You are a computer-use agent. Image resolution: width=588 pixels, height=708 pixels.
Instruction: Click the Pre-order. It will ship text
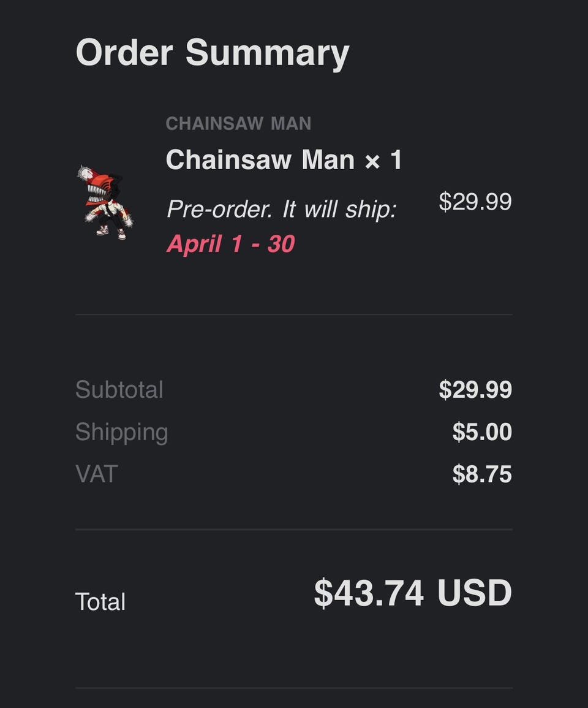coord(282,210)
